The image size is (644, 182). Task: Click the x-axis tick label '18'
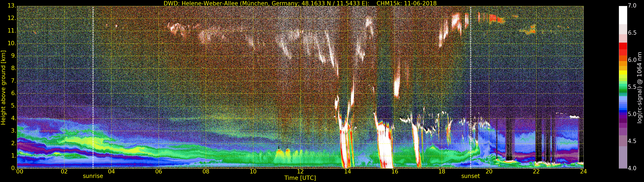442,172
